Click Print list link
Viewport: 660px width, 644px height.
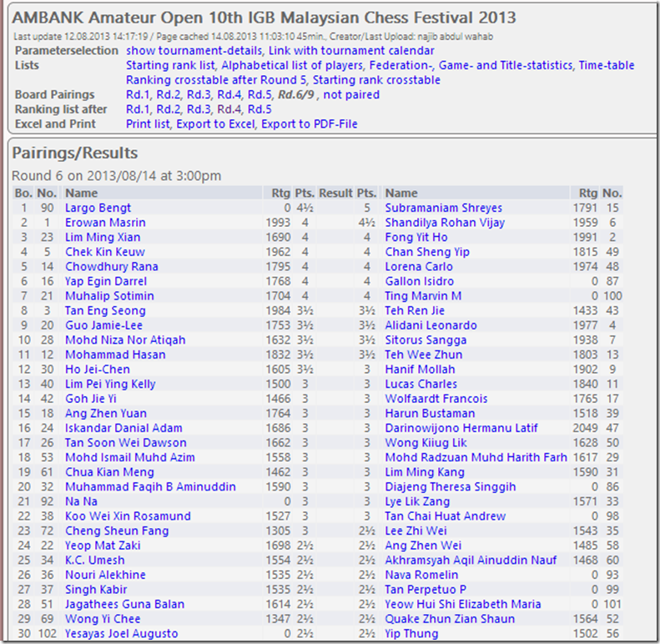point(149,124)
